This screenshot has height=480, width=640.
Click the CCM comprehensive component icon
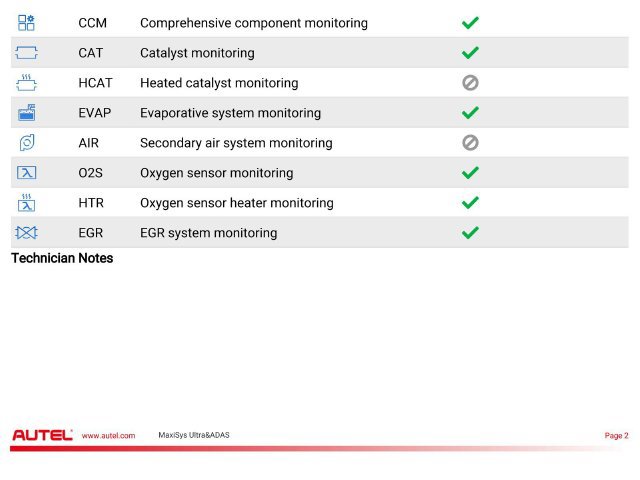click(x=26, y=23)
